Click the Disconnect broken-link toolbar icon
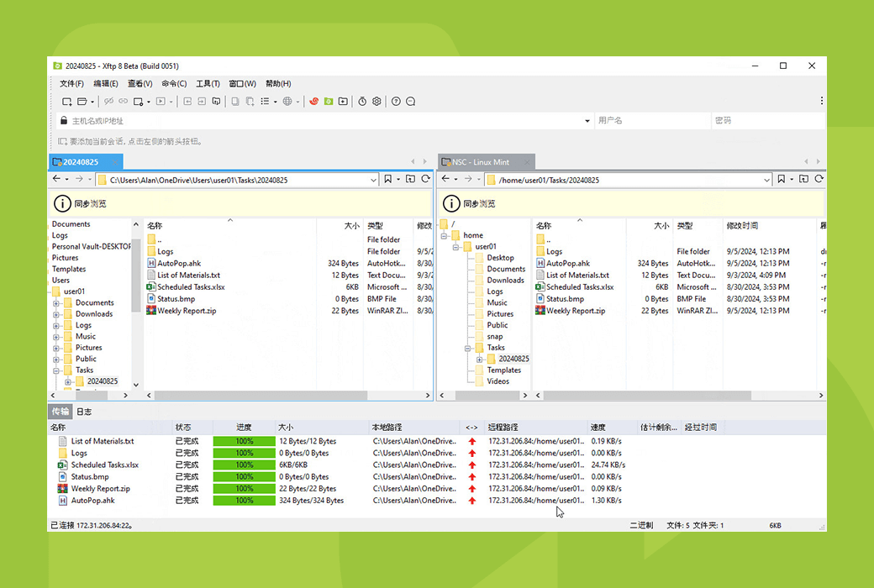The width and height of the screenshot is (874, 588). point(108,102)
